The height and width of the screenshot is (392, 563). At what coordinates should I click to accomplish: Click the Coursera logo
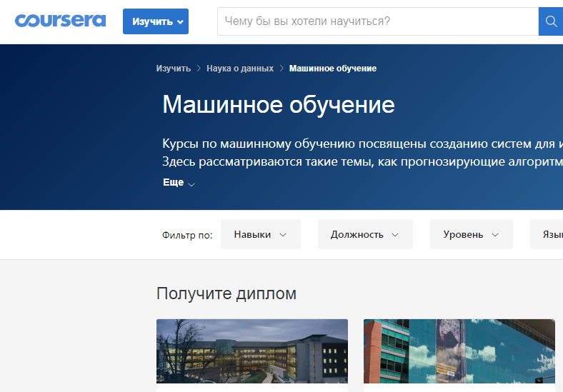tap(60, 21)
